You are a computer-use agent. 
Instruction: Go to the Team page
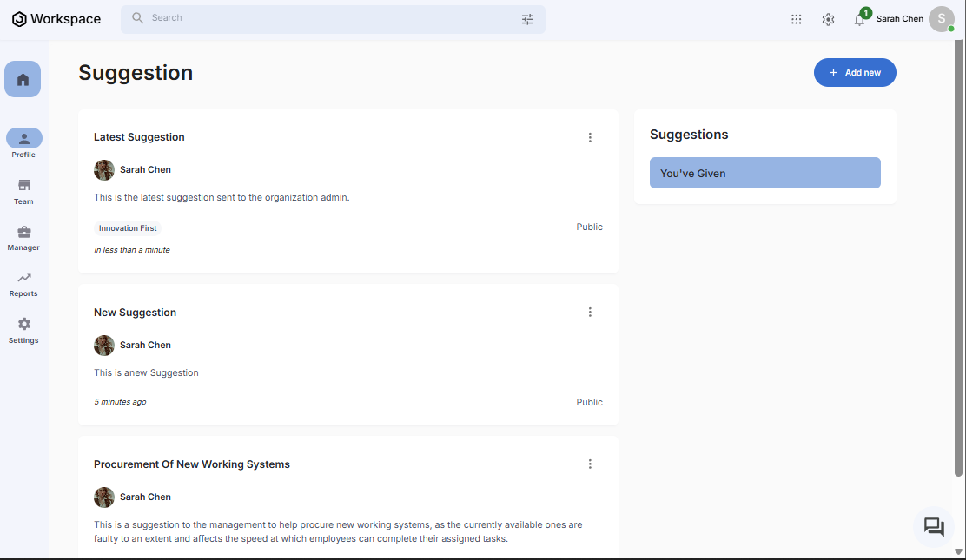tap(23, 186)
